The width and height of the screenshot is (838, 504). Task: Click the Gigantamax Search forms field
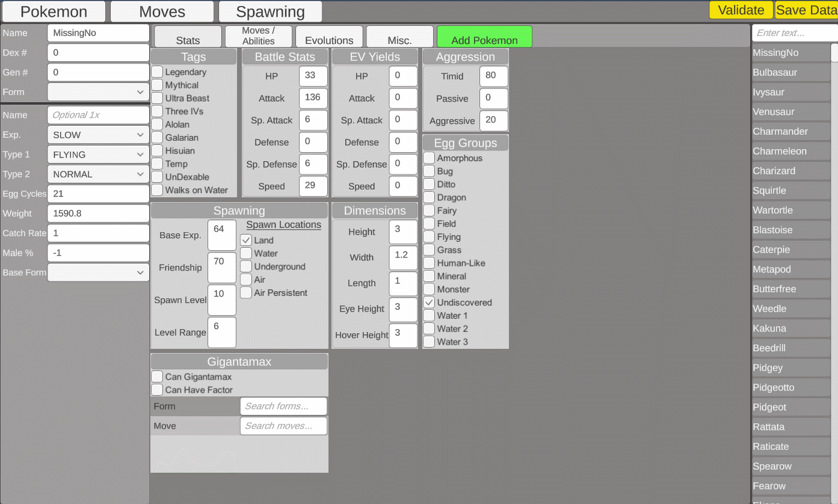(x=283, y=406)
